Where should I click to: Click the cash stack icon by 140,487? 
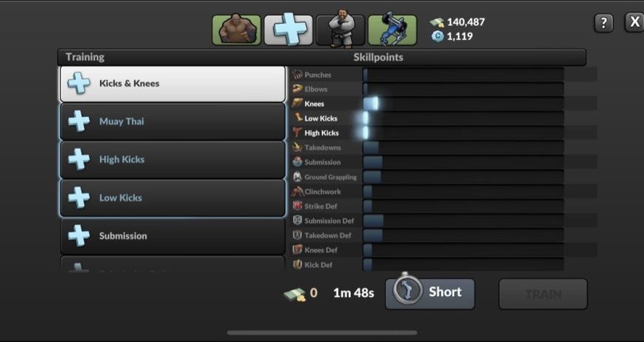point(437,22)
